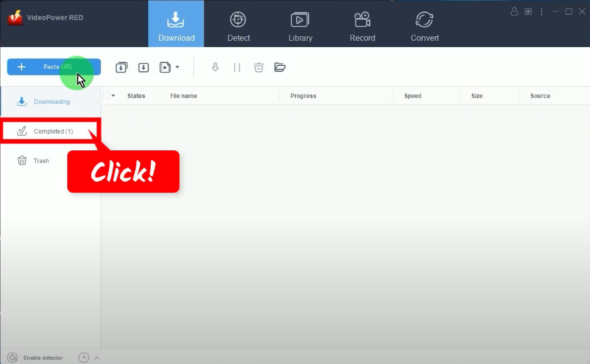Click the batch download icon in toolbar
590x364 pixels.
[122, 67]
